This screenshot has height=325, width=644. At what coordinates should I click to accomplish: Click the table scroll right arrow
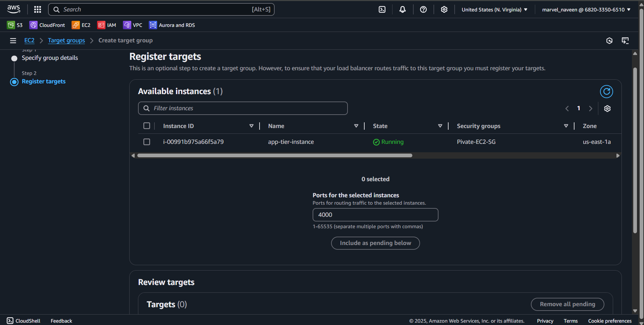618,156
